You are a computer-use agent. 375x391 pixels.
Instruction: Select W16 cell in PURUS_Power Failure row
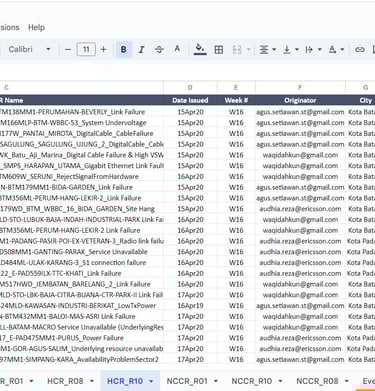[236, 338]
